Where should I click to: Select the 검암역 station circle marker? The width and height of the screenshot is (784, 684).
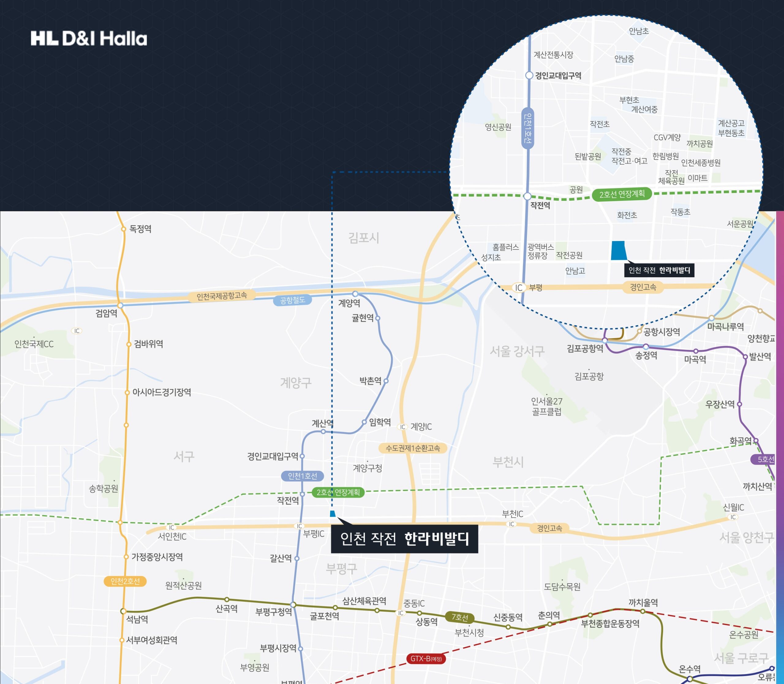[120, 305]
